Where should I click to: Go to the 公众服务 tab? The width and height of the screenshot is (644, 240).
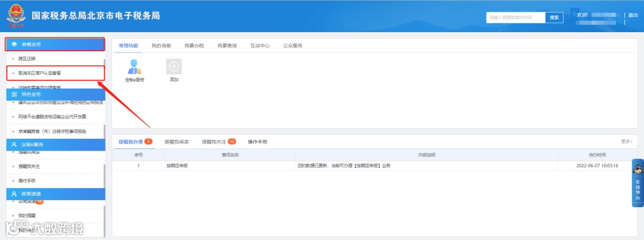point(293,45)
